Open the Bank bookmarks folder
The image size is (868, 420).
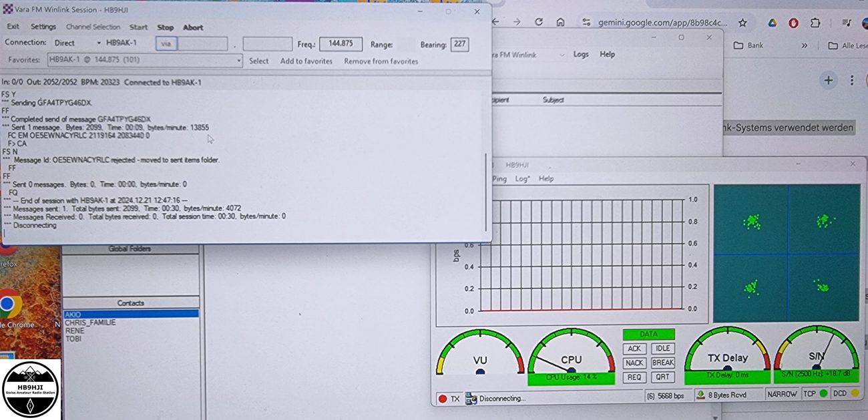[x=748, y=45]
